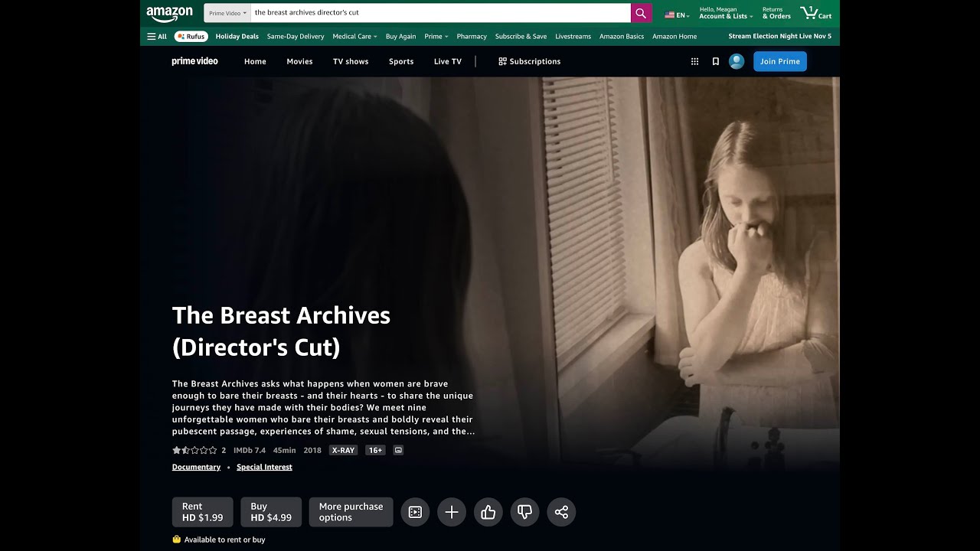
Task: Open the Special Interest genre link
Action: click(264, 467)
